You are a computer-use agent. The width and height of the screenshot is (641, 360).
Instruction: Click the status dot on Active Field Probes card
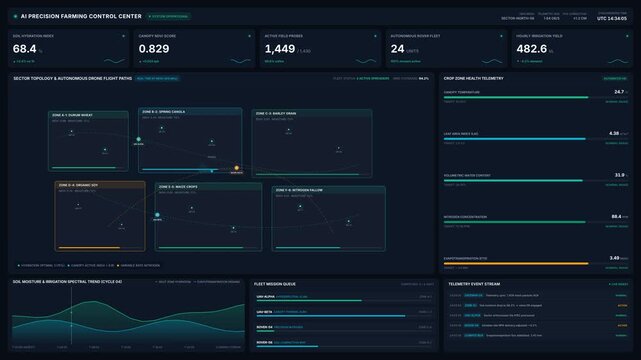tap(375, 36)
